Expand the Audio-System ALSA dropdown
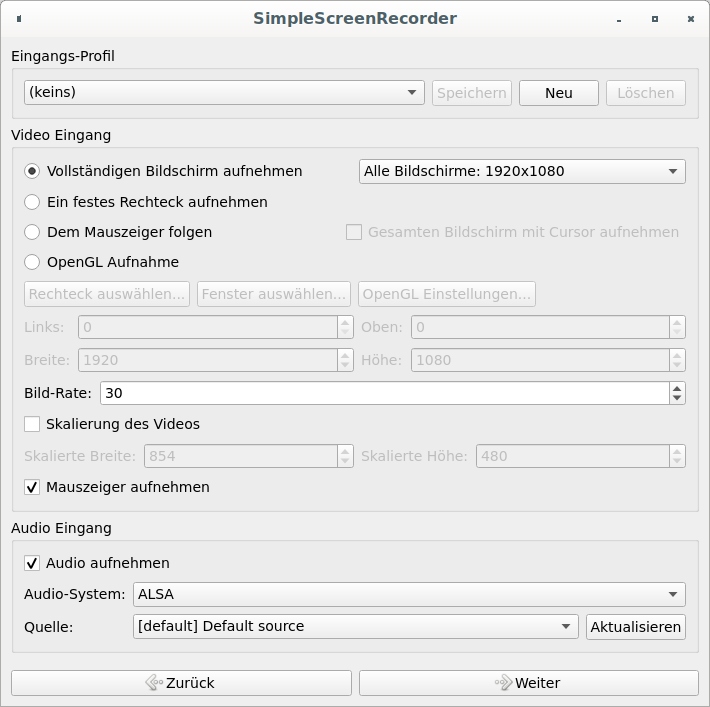Image resolution: width=710 pixels, height=707 pixels. 409,594
